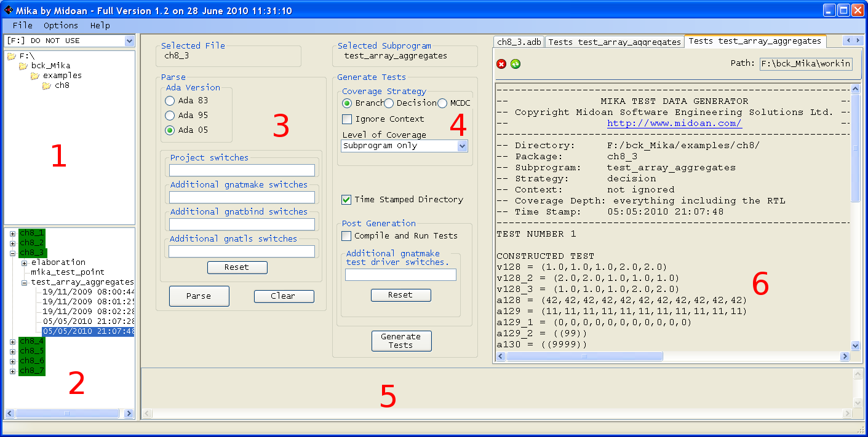Click the red close icon above the test output
The width and height of the screenshot is (868, 437).
point(501,64)
